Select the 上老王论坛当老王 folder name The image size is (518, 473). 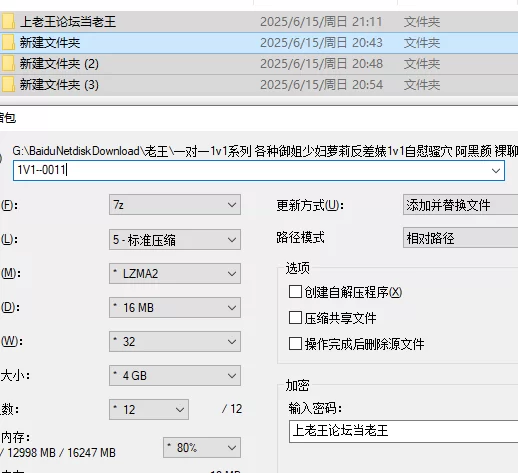tap(68, 22)
